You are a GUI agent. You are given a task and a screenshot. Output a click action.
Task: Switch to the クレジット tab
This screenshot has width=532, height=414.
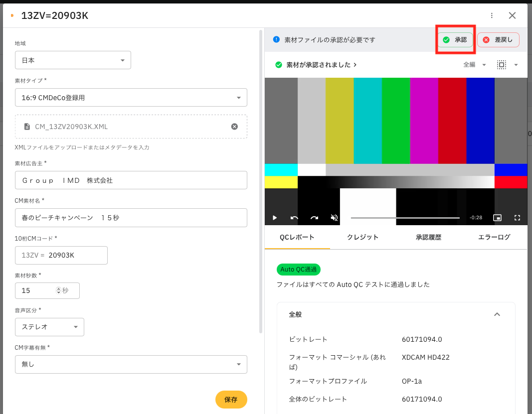(x=362, y=237)
